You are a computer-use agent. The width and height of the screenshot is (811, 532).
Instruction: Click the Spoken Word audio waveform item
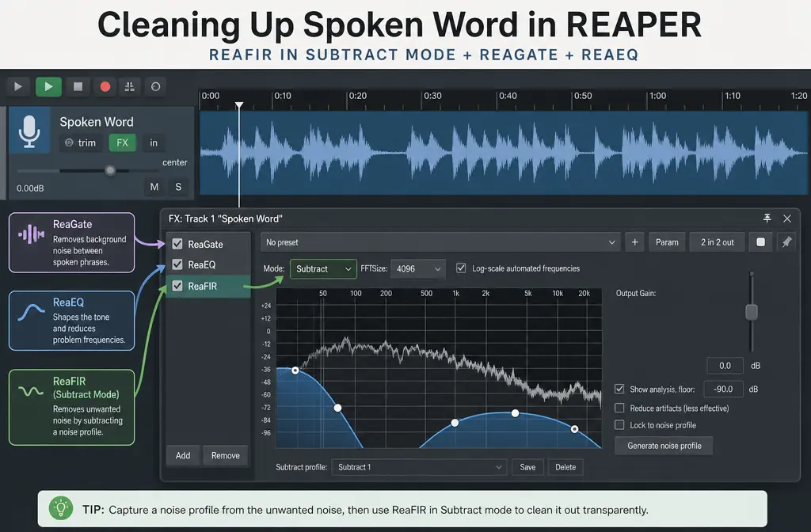(504, 153)
